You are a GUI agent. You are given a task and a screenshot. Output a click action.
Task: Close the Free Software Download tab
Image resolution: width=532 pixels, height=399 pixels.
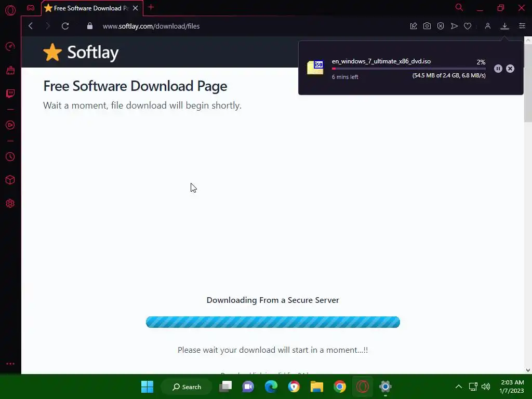pos(136,8)
